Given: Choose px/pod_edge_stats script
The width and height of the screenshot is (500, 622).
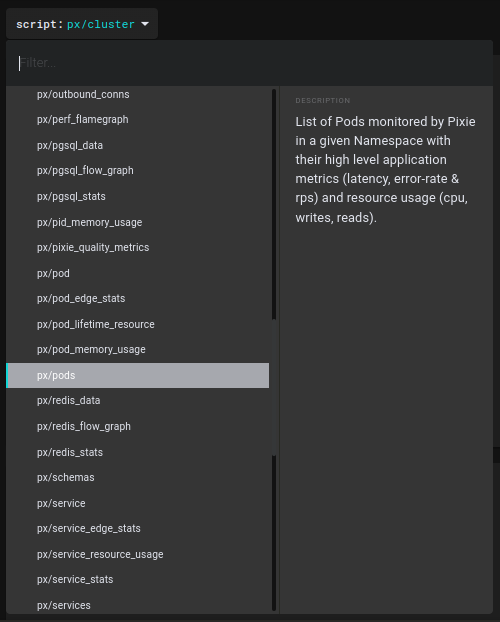Looking at the screenshot, I should point(137,299).
